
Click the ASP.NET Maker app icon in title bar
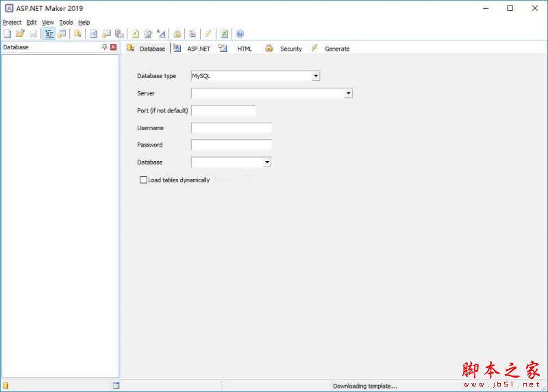9,8
